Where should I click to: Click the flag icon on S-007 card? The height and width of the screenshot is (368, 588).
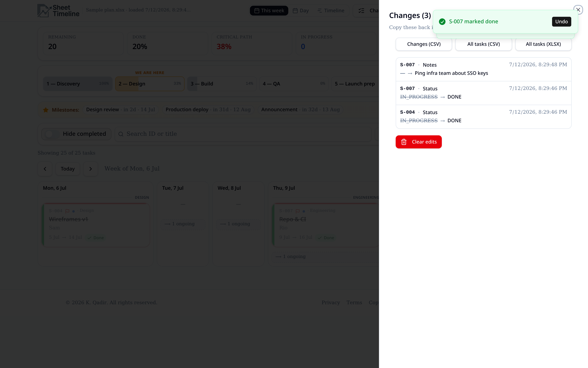click(298, 211)
